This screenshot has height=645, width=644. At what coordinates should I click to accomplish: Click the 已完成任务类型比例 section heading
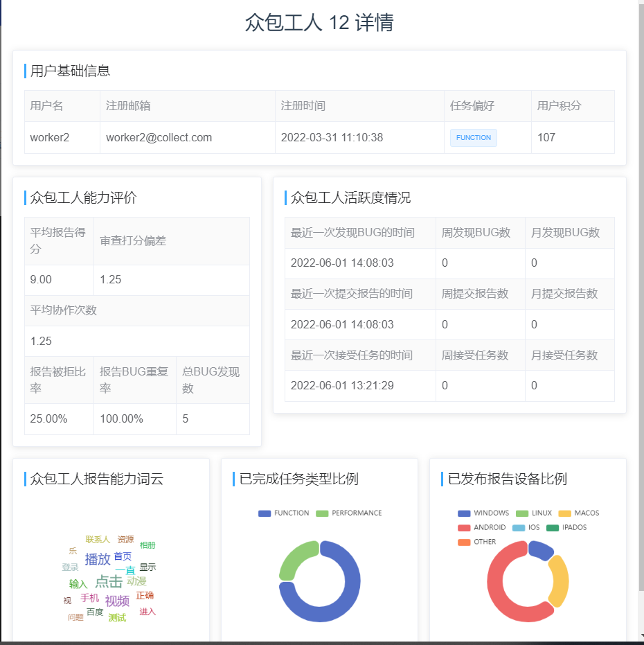[299, 479]
